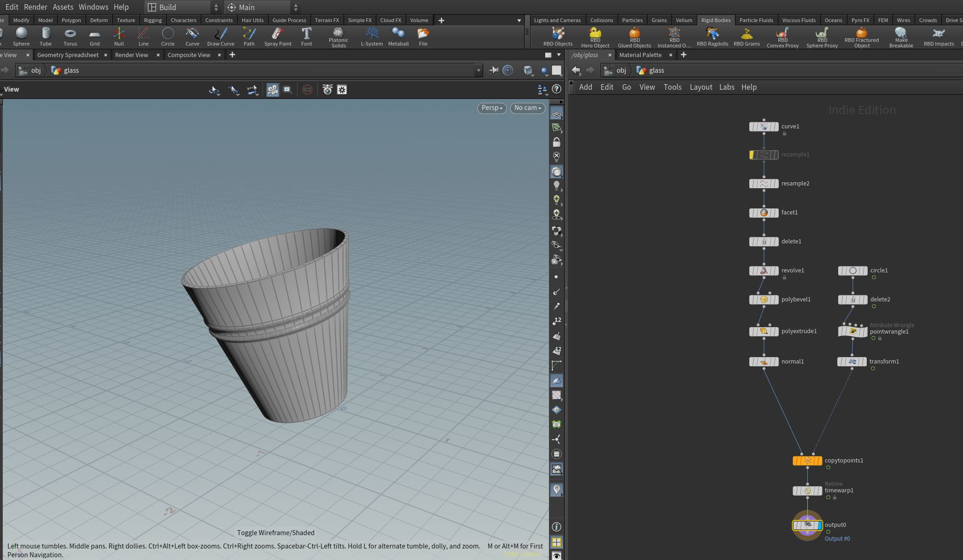Open the Material Palette tab

point(640,55)
